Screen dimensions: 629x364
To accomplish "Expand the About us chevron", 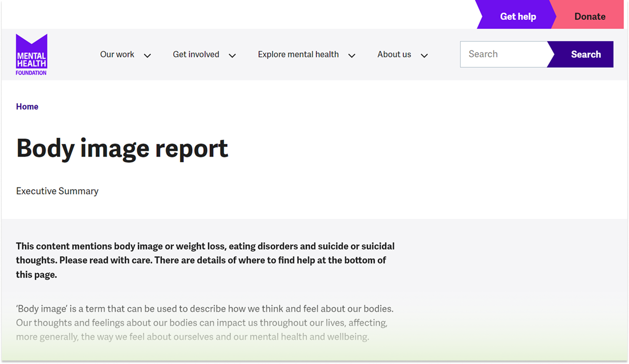I will coord(424,56).
